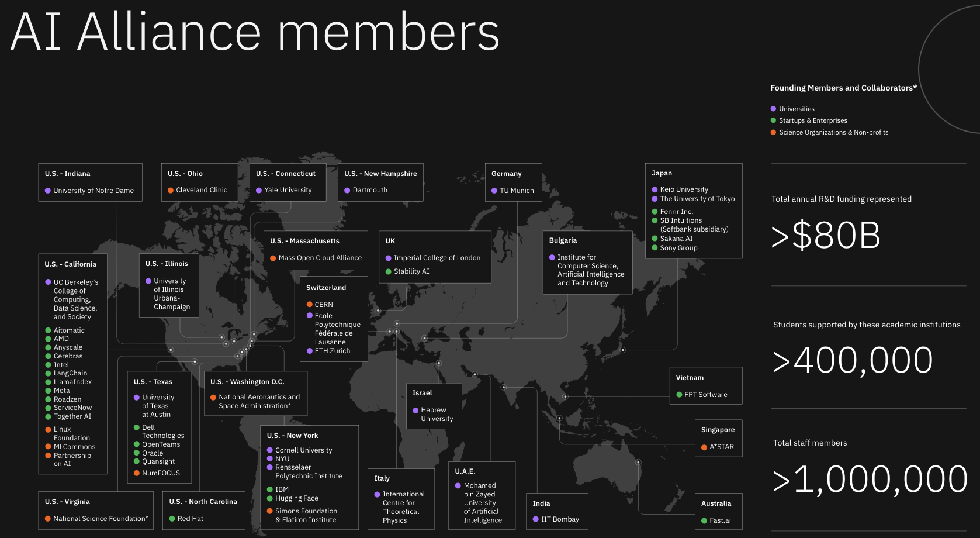The width and height of the screenshot is (980, 538).
Task: Click the map marker connected to Japan box
Action: (x=623, y=350)
